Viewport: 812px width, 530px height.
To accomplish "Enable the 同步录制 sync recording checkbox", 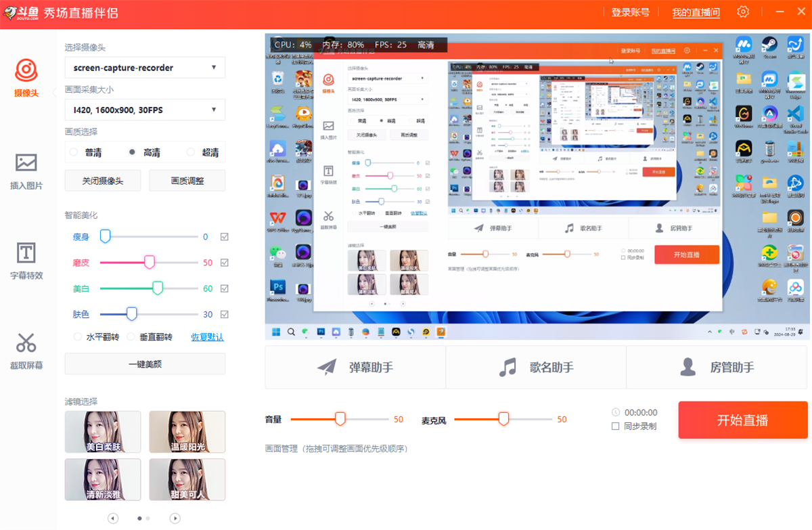I will point(614,426).
